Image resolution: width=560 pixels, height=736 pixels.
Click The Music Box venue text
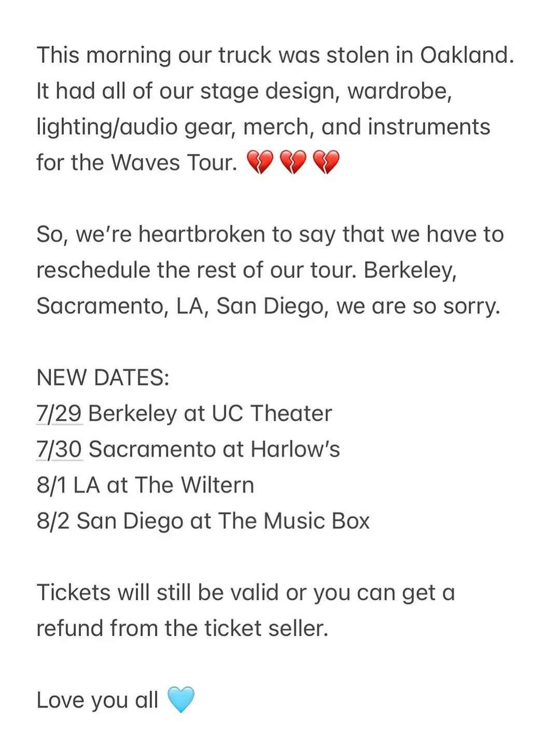(293, 521)
